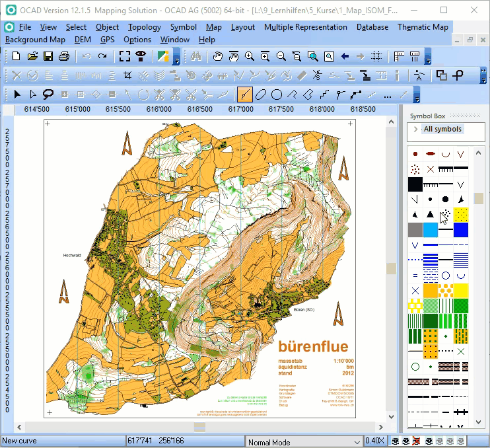The height and width of the screenshot is (448, 490).
Task: Click the Crop object tool icon
Action: pos(127,75)
